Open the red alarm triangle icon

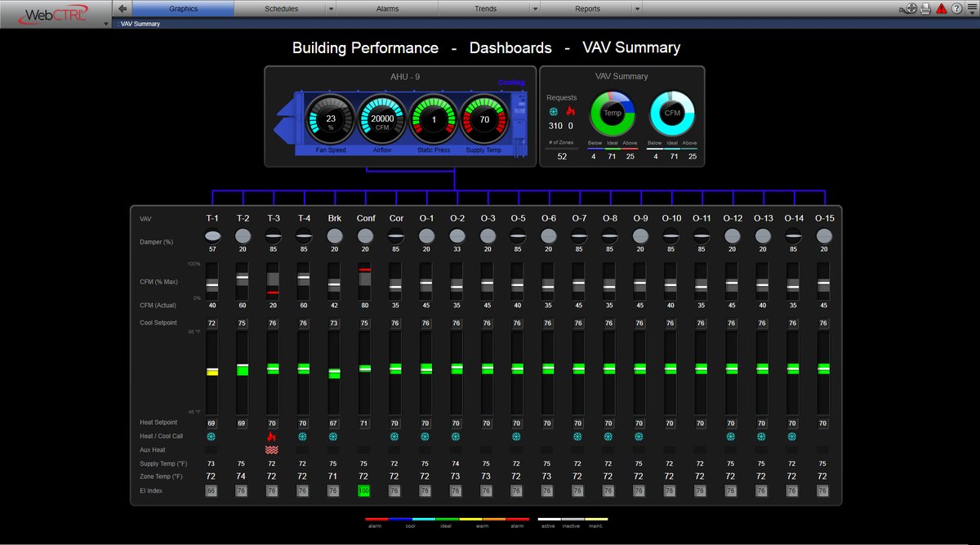[942, 9]
